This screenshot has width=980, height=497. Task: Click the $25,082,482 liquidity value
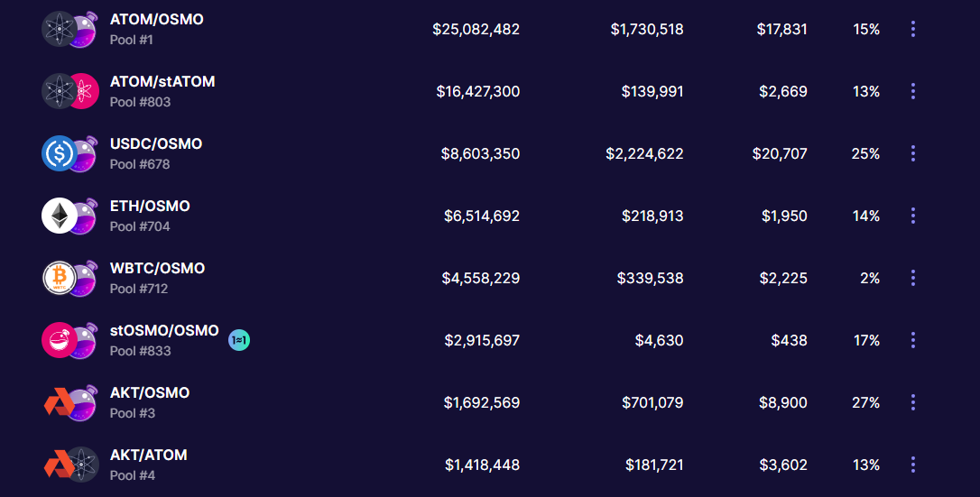476,29
